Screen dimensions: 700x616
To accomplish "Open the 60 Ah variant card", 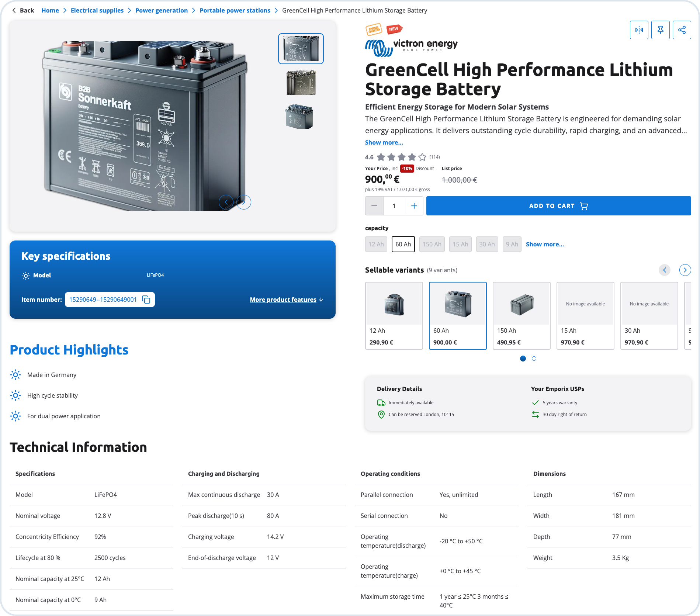I will (458, 316).
